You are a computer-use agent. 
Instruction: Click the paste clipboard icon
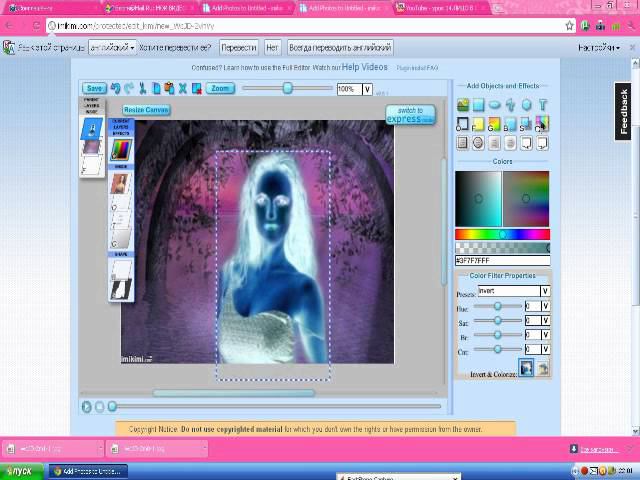point(170,89)
